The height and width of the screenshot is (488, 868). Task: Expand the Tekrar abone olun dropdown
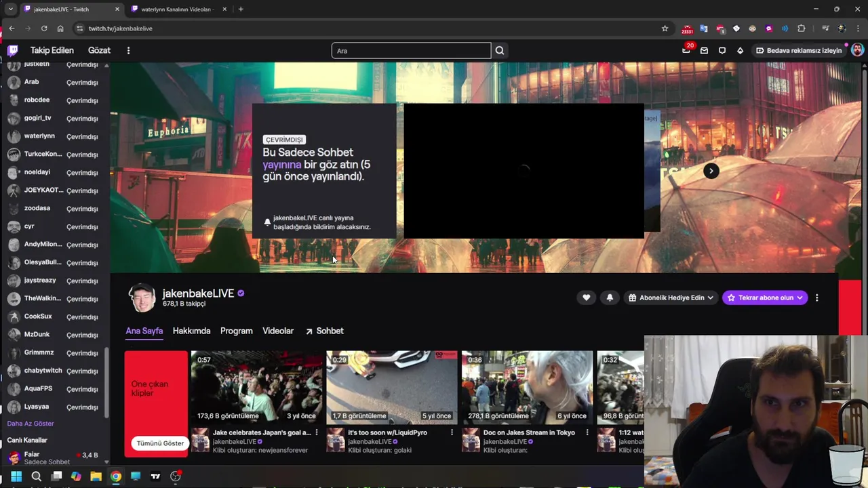pos(765,298)
